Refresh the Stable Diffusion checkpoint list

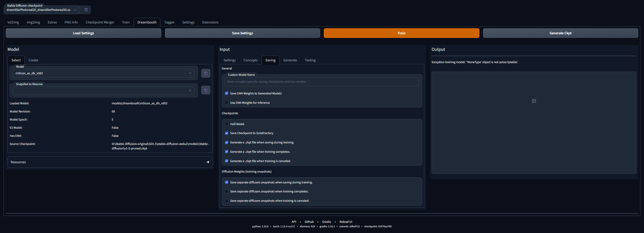pos(86,10)
